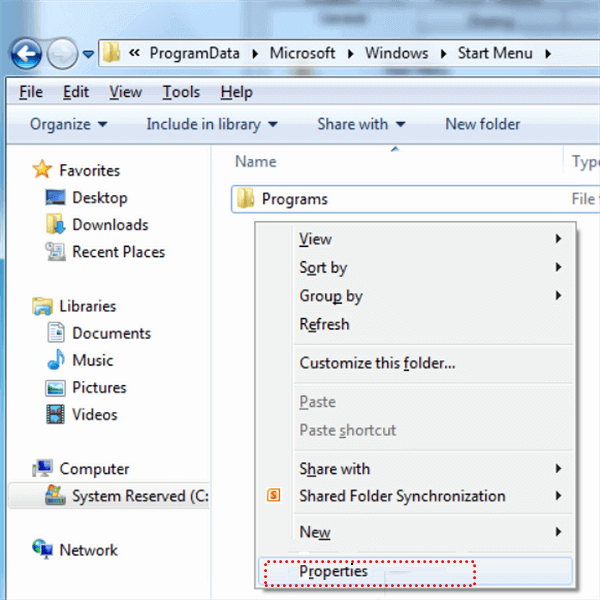Select the Programs folder name

pyautogui.click(x=295, y=199)
